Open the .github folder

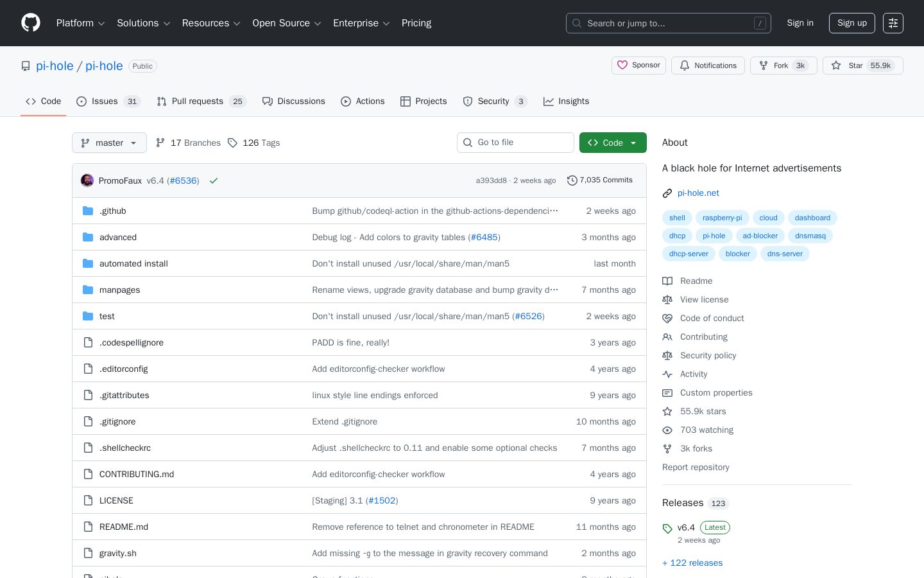(x=113, y=211)
